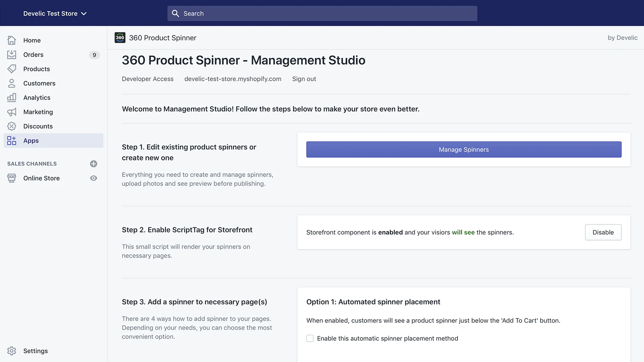Click the Online Store storefront icon

[x=12, y=178]
